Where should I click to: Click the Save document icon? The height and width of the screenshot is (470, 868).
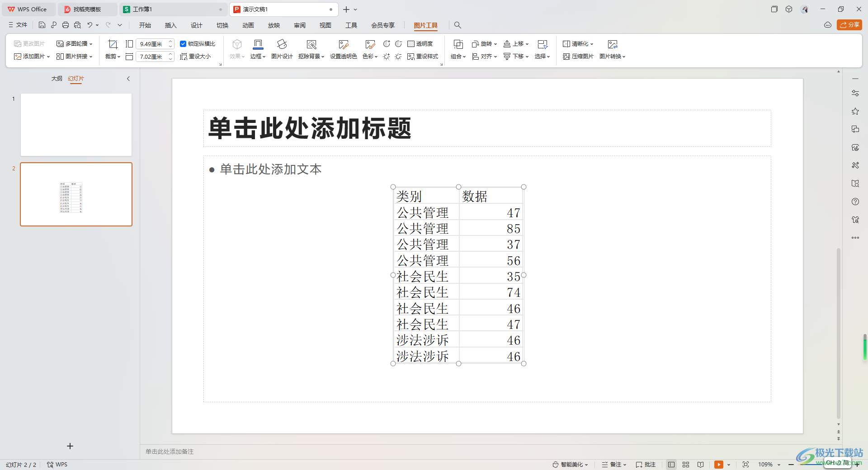(x=42, y=25)
